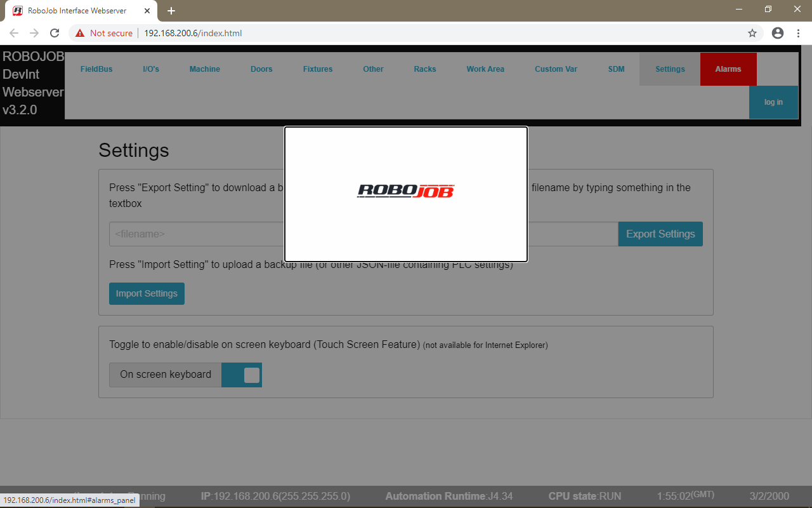This screenshot has height=508, width=812.
Task: Click the On screen keyboard label
Action: [x=166, y=375]
